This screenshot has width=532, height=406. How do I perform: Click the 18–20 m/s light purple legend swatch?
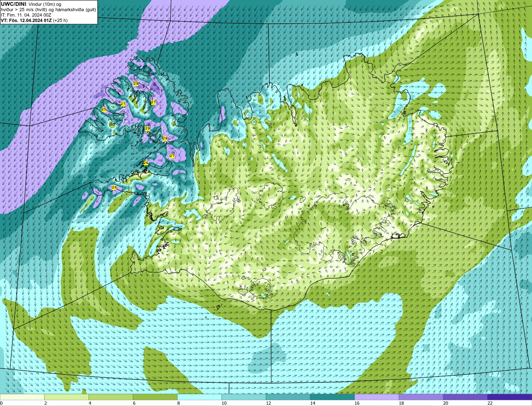(x=421, y=397)
